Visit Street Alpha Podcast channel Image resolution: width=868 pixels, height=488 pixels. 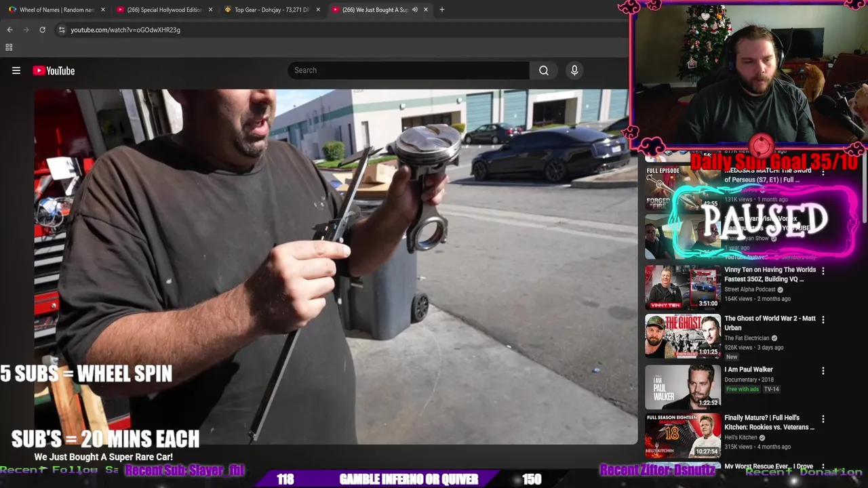(751, 289)
